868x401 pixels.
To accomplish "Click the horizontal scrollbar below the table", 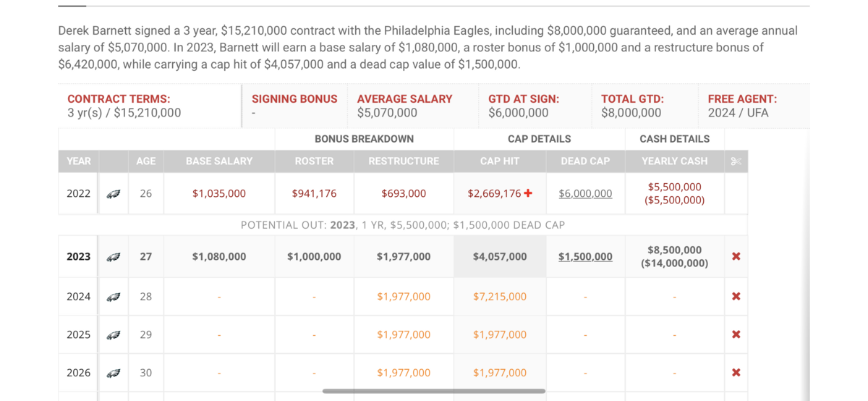I will pos(434,391).
